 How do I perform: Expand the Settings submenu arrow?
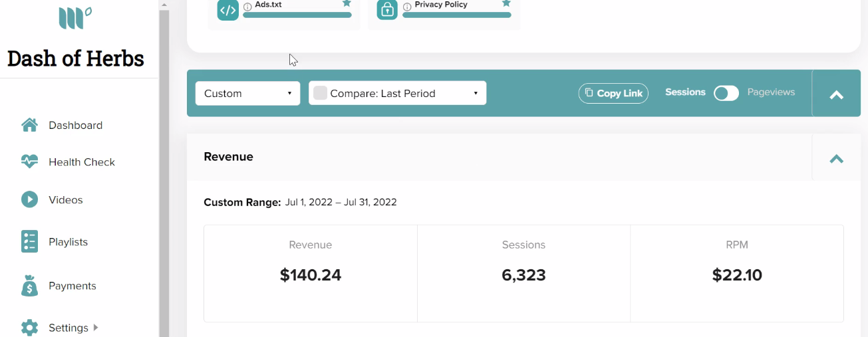[96, 327]
